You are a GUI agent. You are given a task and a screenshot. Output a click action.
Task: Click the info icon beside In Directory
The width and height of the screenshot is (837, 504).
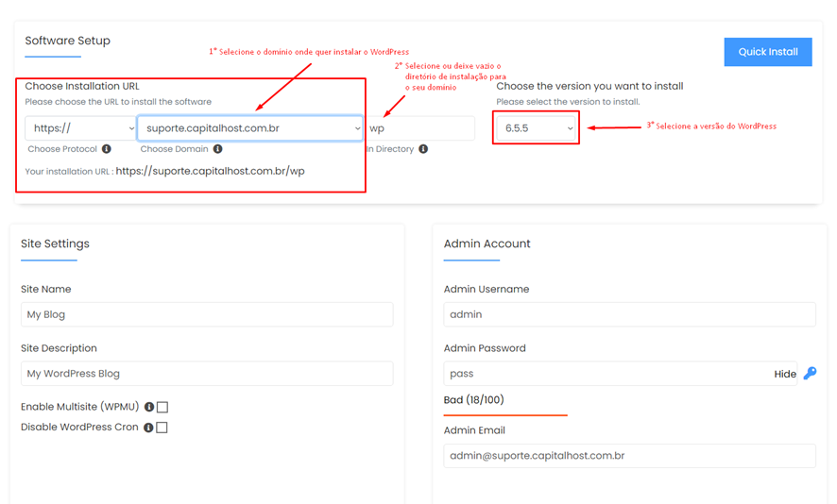point(423,149)
